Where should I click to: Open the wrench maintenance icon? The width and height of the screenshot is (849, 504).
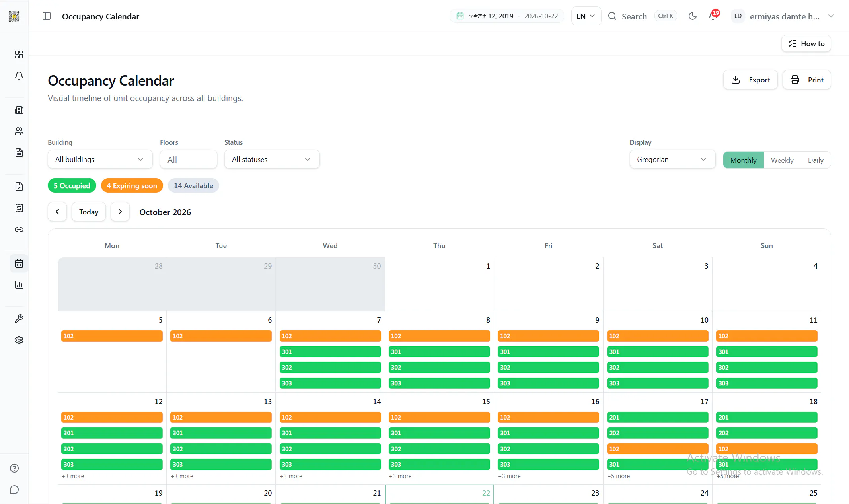coord(19,319)
